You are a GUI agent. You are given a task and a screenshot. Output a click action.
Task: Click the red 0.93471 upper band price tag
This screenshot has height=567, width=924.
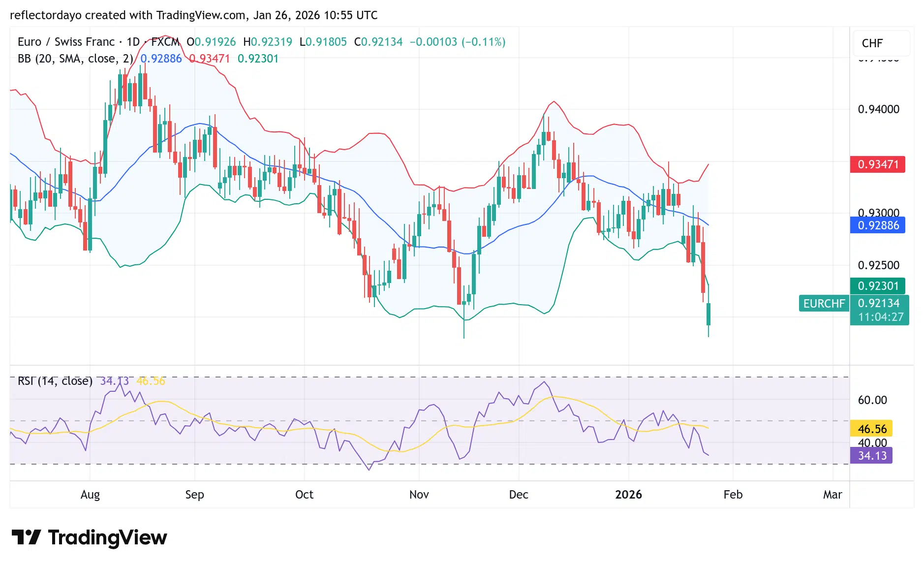pyautogui.click(x=878, y=164)
